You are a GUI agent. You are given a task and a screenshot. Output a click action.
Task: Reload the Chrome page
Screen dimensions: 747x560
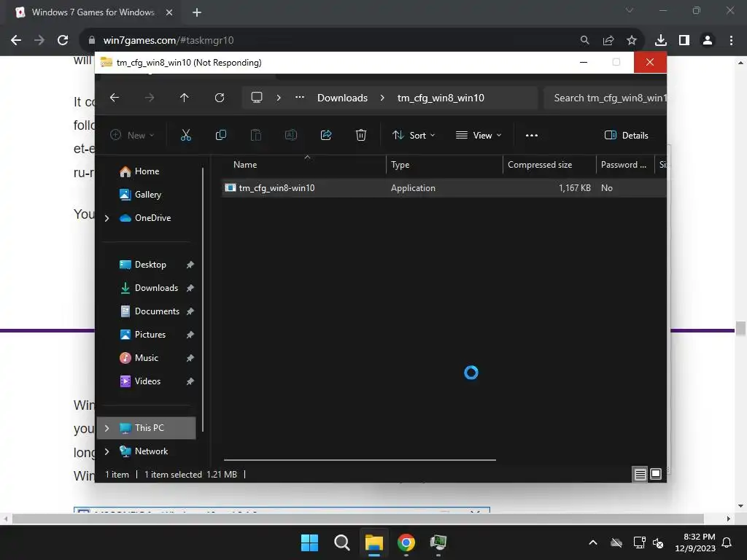point(63,40)
